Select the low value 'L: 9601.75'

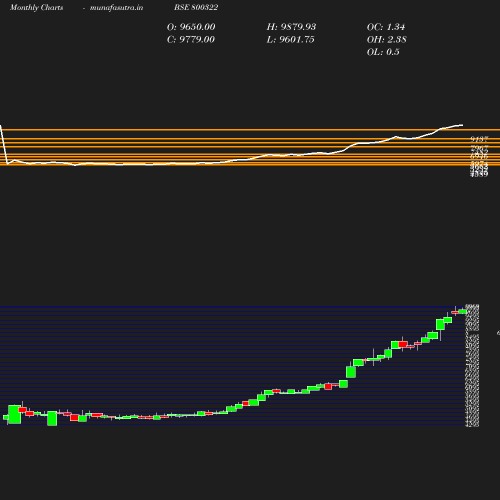290,39
